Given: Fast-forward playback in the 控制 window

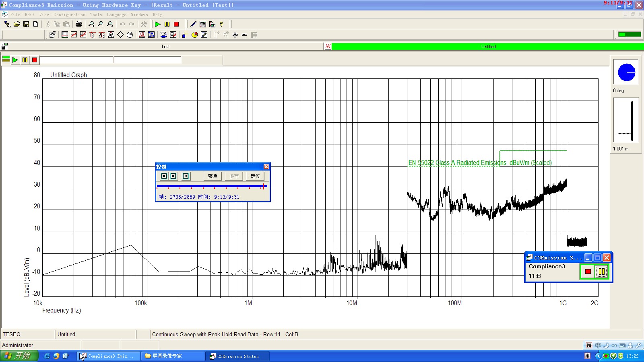Looking at the screenshot, I should 186,176.
